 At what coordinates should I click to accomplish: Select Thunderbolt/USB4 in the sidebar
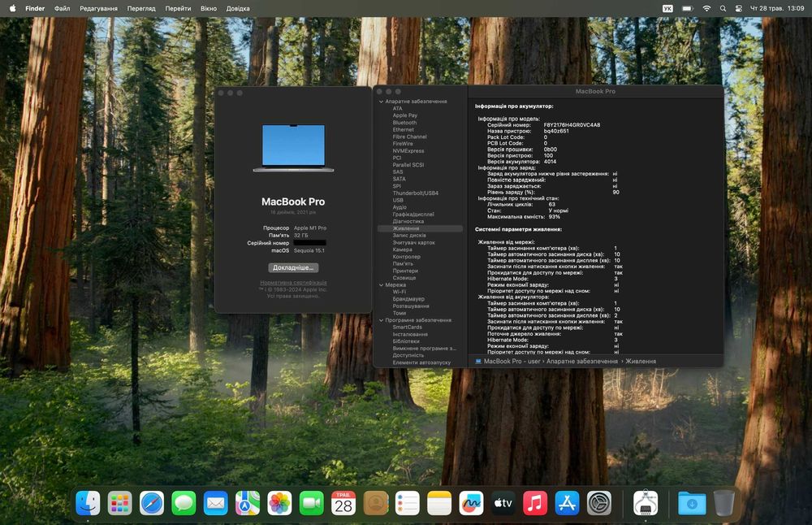415,193
